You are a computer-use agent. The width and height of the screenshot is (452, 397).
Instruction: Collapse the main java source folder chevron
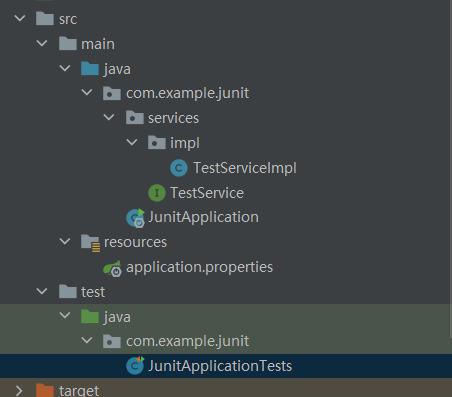65,68
